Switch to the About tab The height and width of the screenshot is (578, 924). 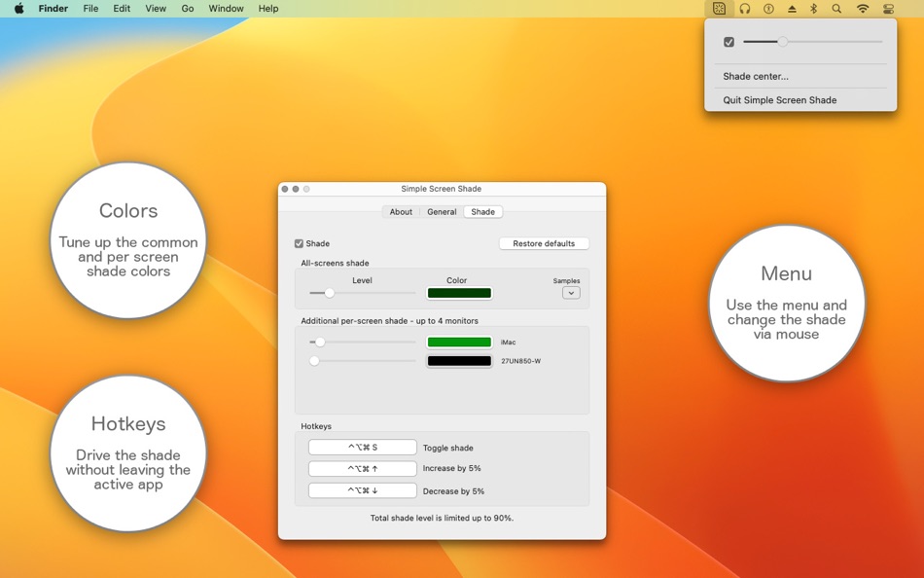(401, 212)
